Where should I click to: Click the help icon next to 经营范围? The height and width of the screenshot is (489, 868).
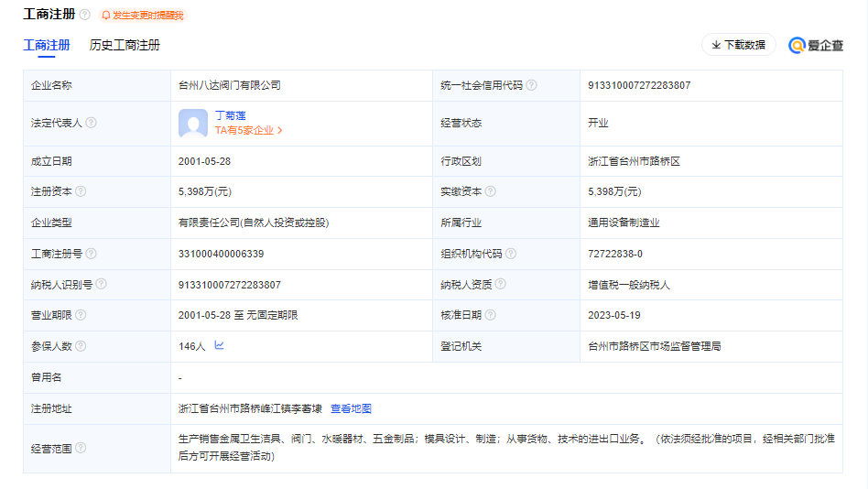point(81,448)
